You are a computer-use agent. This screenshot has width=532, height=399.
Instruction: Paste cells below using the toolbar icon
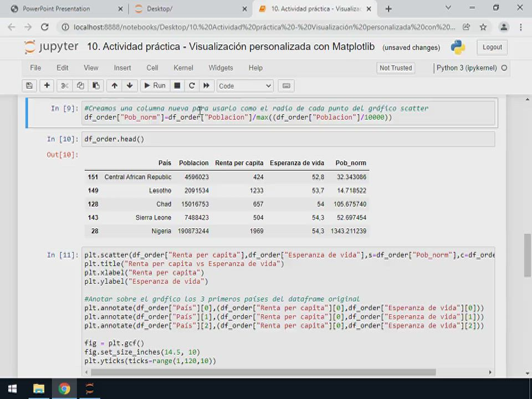click(96, 86)
